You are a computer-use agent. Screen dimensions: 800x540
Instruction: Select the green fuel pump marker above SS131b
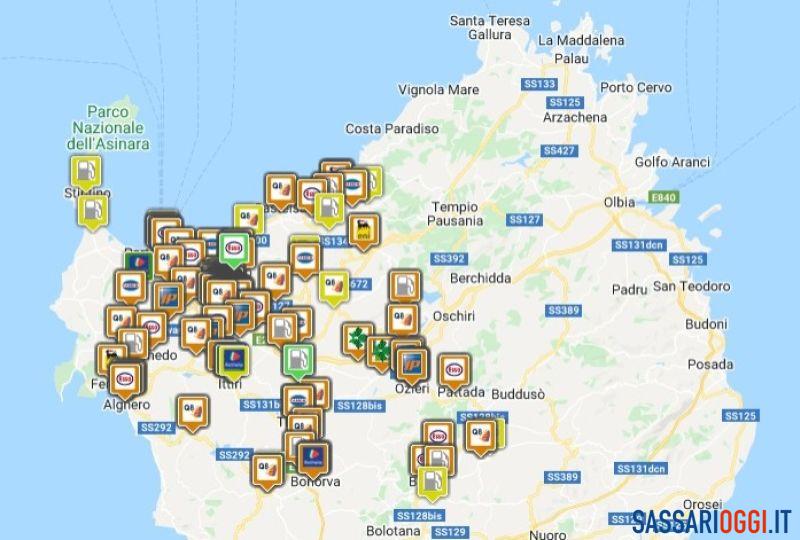pyautogui.click(x=299, y=361)
